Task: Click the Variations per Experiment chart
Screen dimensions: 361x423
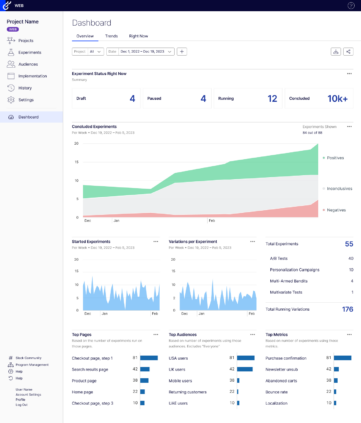Action: pos(218,297)
